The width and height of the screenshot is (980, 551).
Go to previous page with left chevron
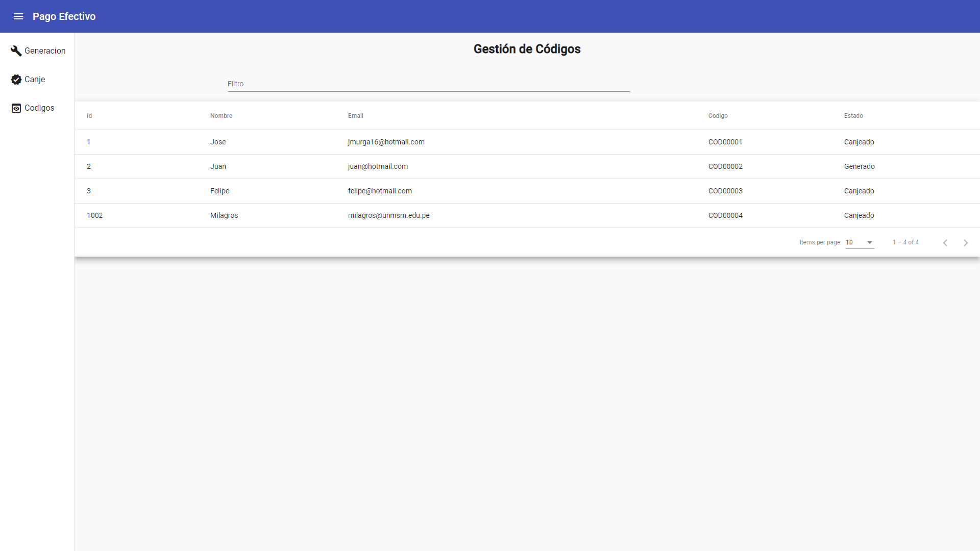point(946,242)
